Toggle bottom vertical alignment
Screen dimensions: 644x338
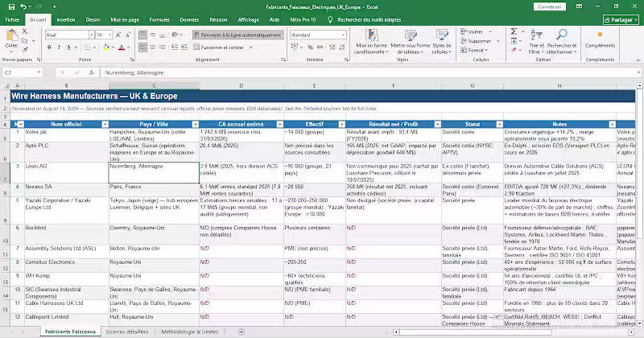click(x=163, y=35)
